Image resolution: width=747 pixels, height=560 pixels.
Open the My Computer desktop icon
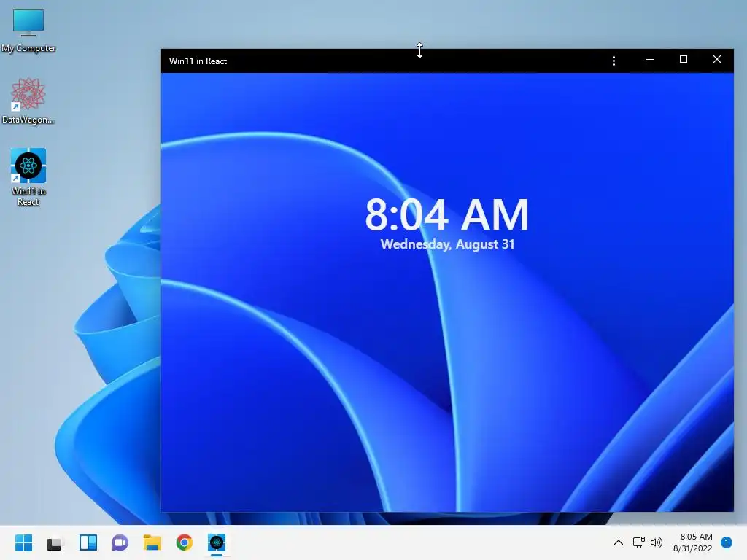click(28, 29)
